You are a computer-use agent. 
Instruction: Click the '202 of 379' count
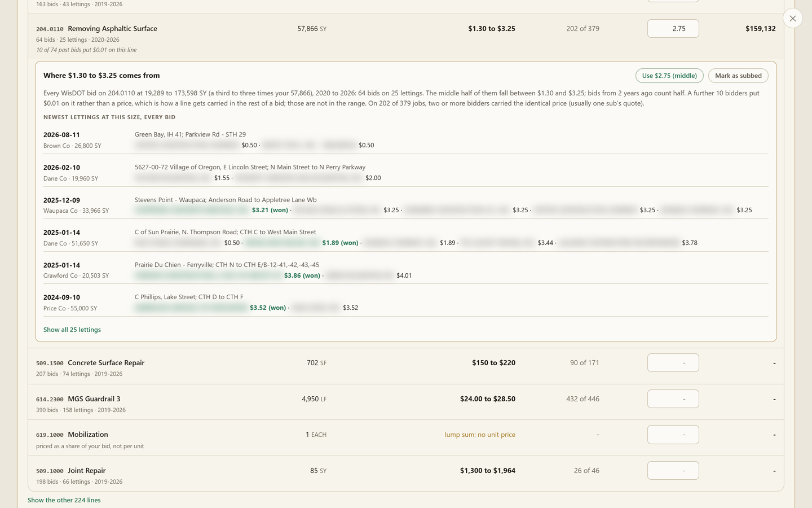pyautogui.click(x=582, y=29)
